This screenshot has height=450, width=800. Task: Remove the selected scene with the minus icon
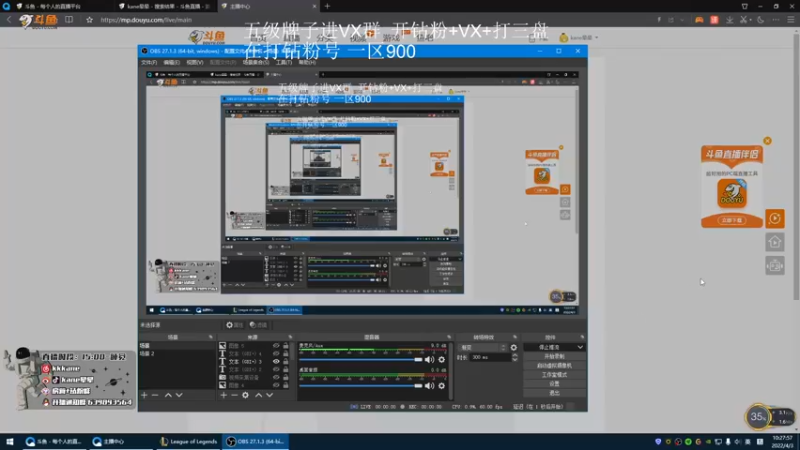coord(155,395)
